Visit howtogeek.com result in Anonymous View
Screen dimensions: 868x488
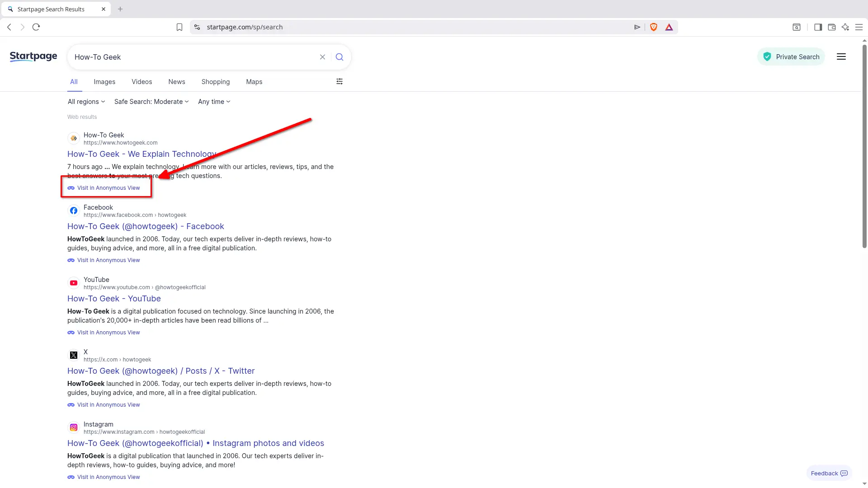(x=104, y=188)
